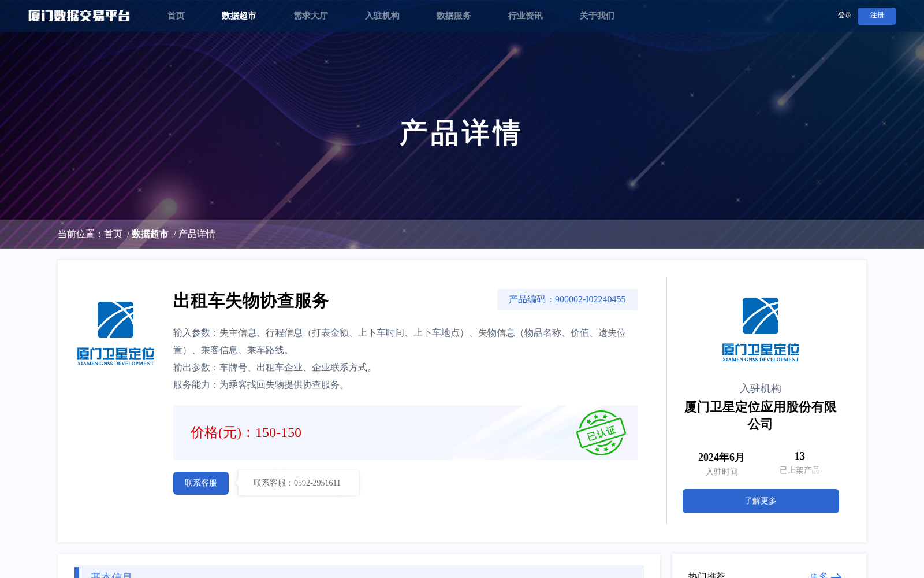Viewport: 924px width, 578px height.
Task: Click the 登录 login link
Action: click(x=844, y=16)
